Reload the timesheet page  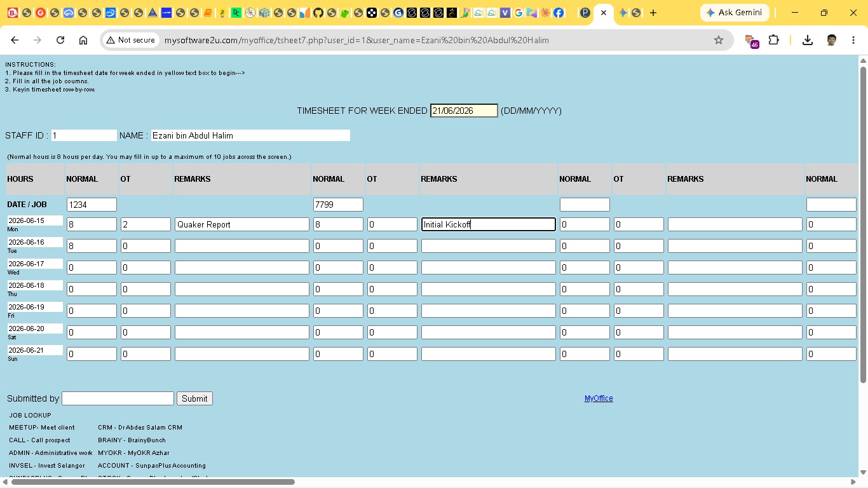pyautogui.click(x=60, y=40)
